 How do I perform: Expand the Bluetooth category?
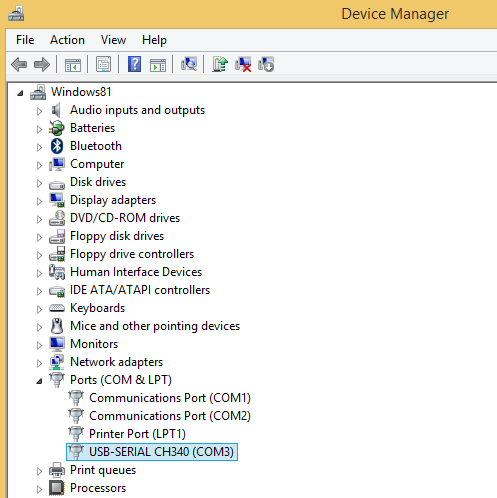pos(39,147)
